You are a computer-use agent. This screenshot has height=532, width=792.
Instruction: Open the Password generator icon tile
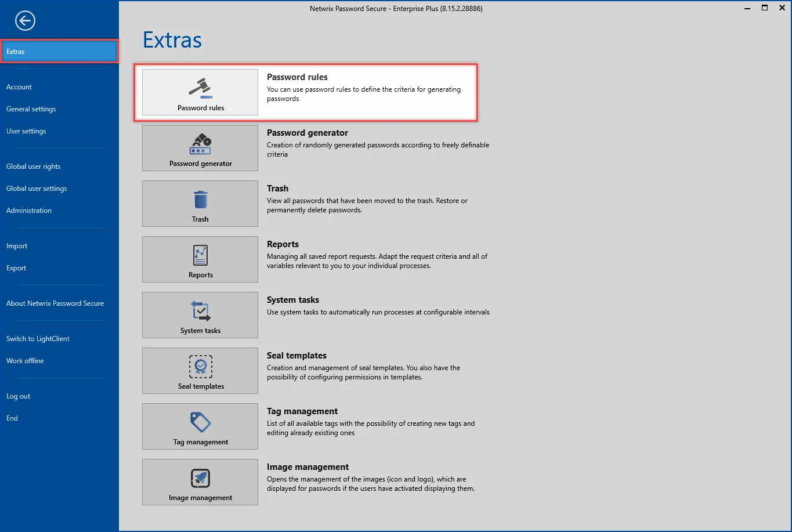point(200,148)
